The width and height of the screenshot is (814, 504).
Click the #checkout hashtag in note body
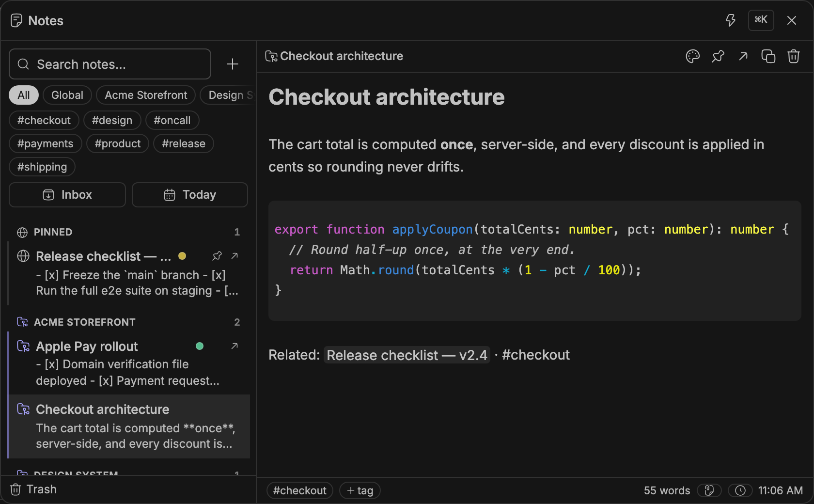(x=536, y=355)
